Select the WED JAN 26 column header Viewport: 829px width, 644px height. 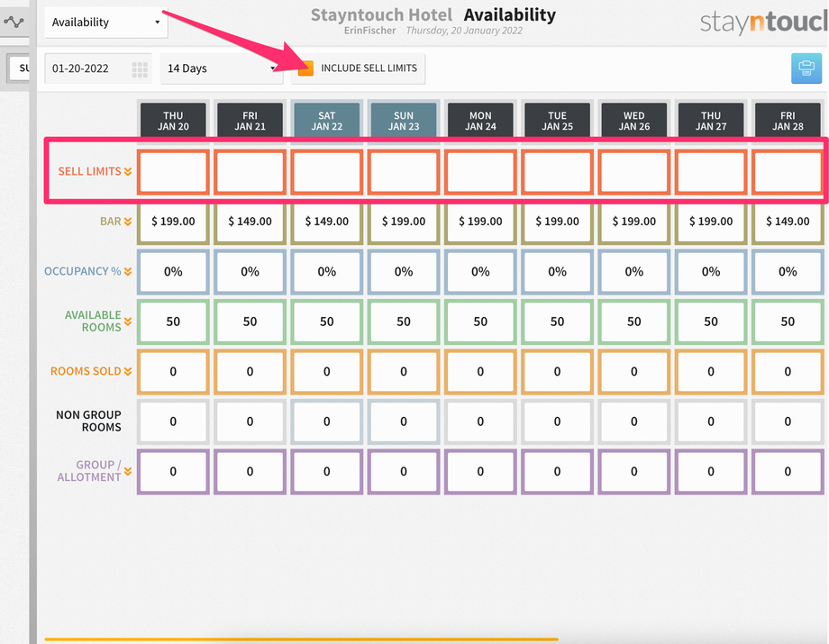point(633,121)
